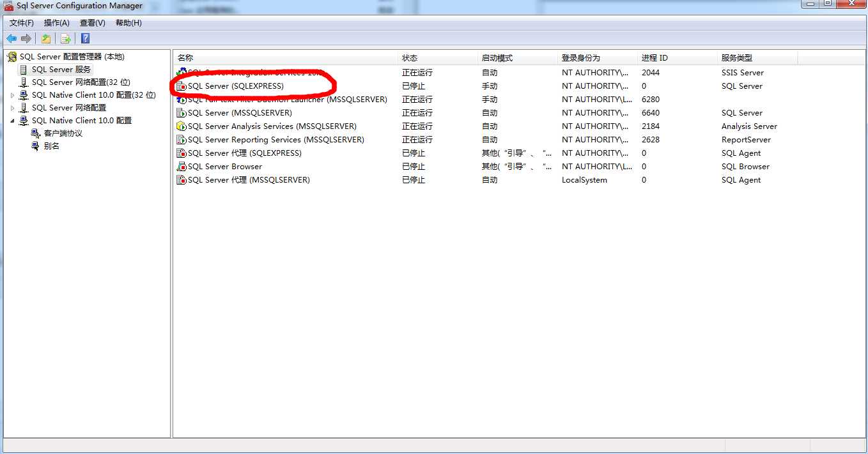This screenshot has width=868, height=454.
Task: Select the SQL Server Browser service name
Action: click(x=225, y=167)
